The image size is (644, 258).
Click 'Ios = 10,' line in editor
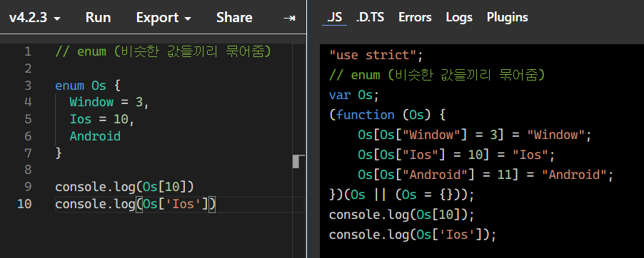pyautogui.click(x=102, y=119)
